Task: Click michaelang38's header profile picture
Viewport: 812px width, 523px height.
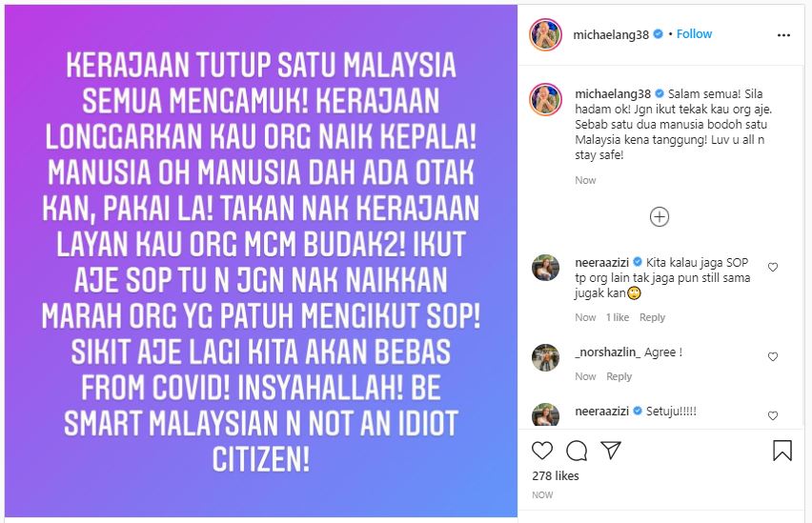Action: click(545, 34)
